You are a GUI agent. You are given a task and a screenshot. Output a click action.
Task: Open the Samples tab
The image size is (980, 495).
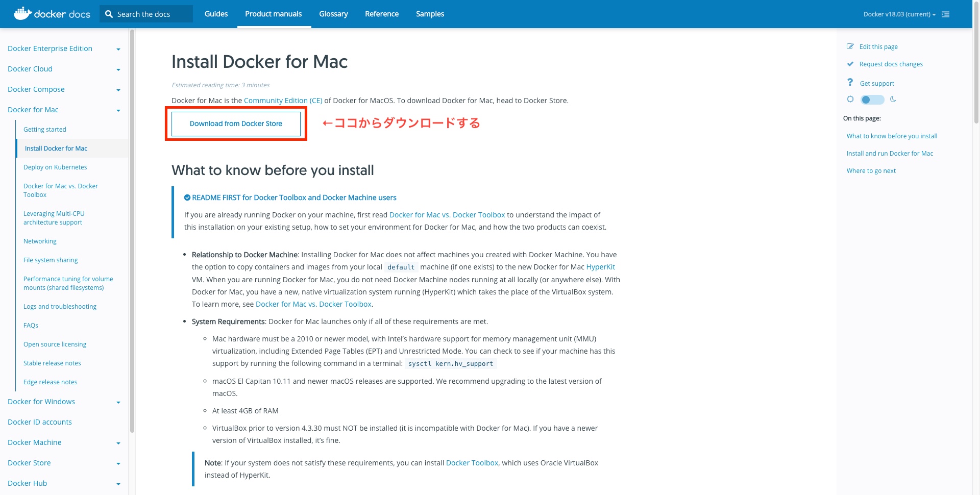(430, 14)
